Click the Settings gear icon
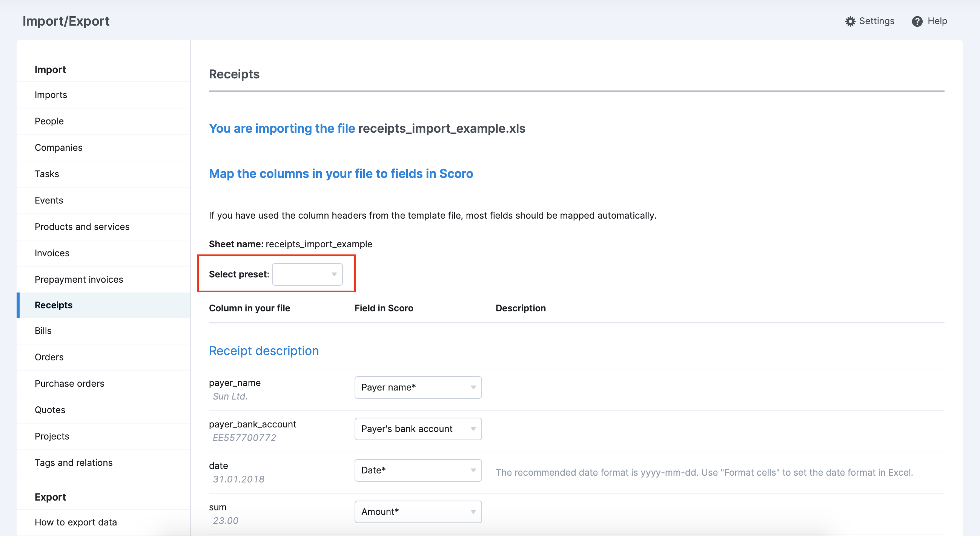This screenshot has height=536, width=980. (850, 21)
